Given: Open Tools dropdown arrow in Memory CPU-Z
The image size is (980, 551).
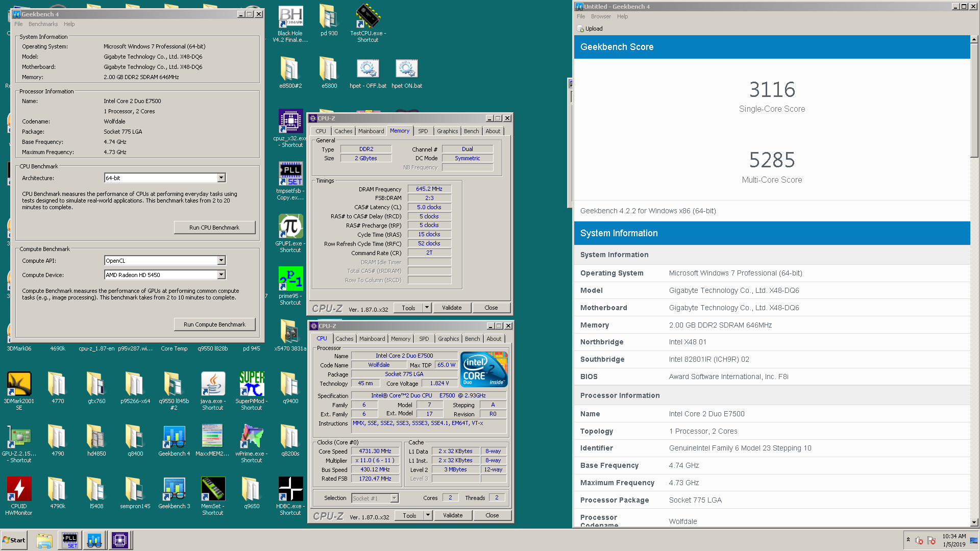Looking at the screenshot, I should 427,308.
